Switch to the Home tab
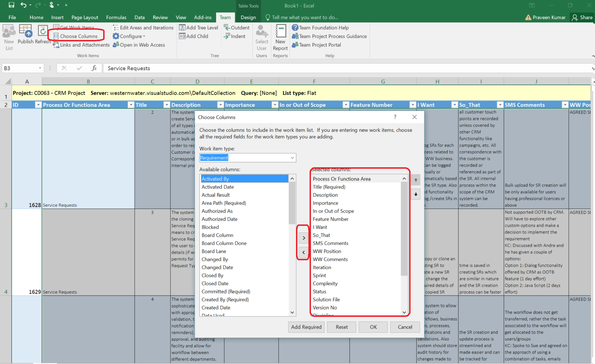This screenshot has width=595, height=364. click(x=36, y=17)
